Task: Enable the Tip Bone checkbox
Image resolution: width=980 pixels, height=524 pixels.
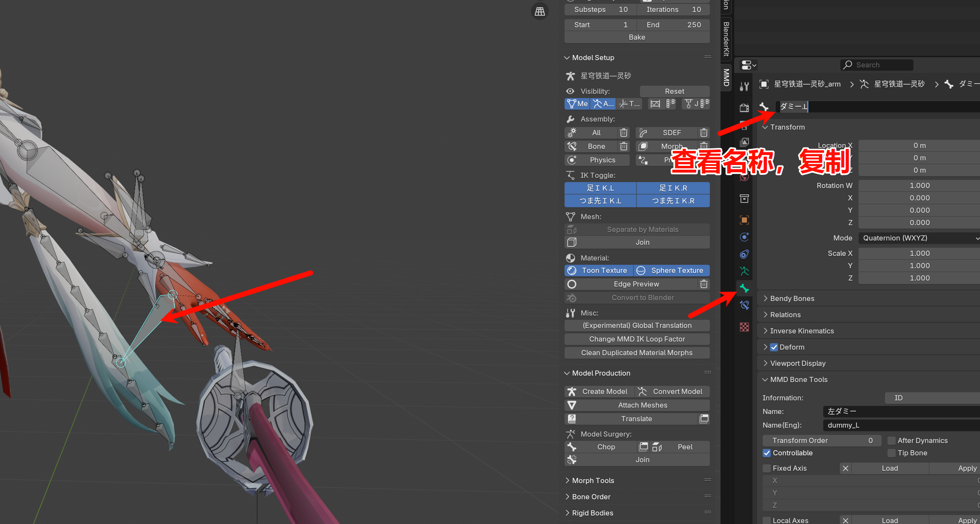Action: click(891, 453)
